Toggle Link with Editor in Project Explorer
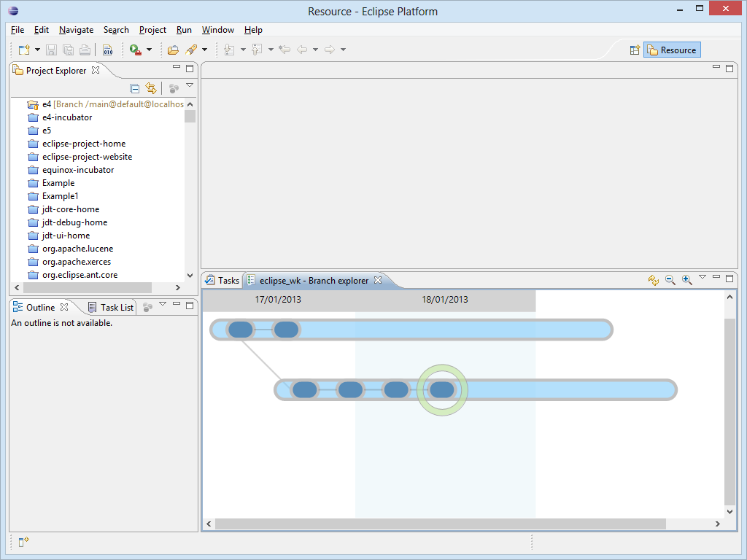This screenshot has height=560, width=747. (x=151, y=88)
